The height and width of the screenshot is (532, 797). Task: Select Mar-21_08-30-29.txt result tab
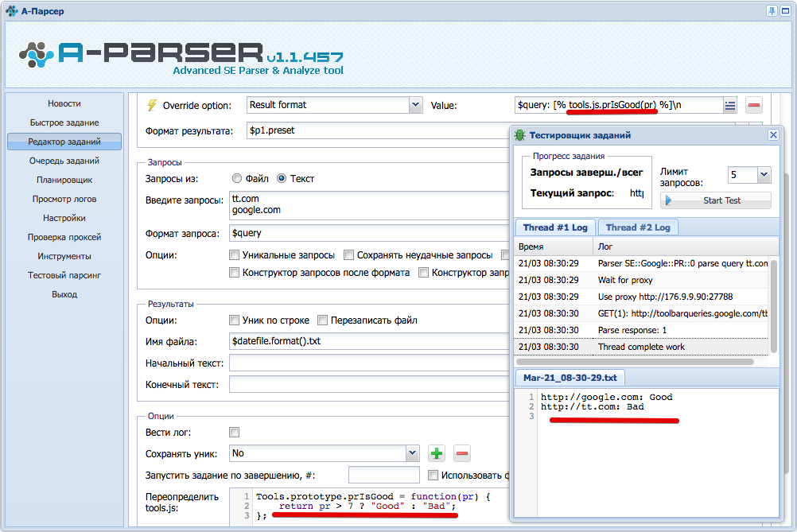click(570, 378)
